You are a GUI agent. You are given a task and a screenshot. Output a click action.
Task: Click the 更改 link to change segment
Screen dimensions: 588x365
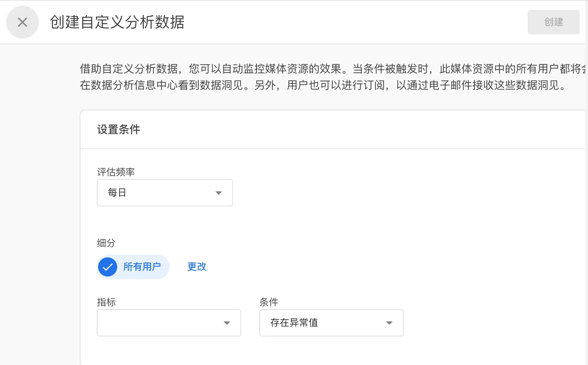pyautogui.click(x=197, y=267)
